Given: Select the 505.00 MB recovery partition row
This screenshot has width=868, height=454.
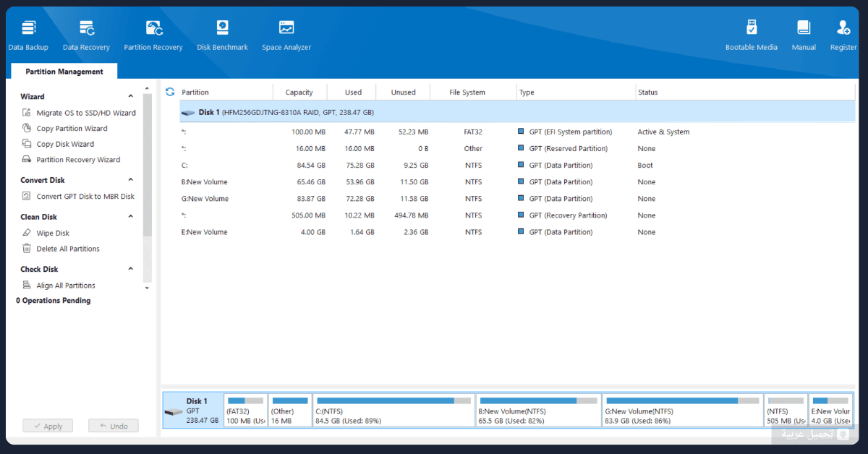Looking at the screenshot, I should click(x=517, y=215).
